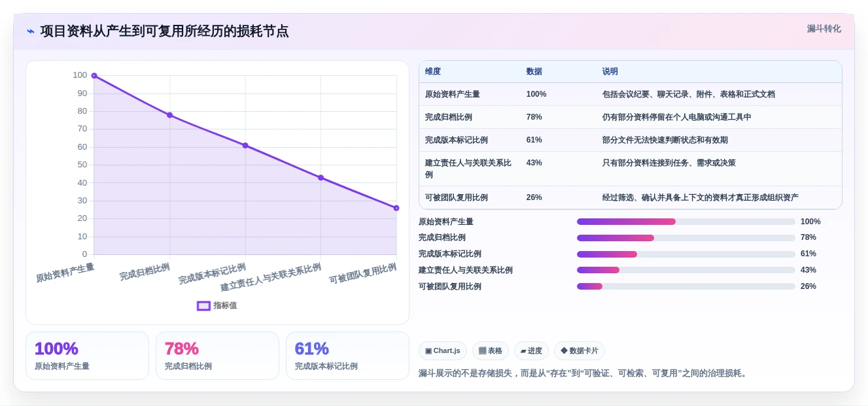The image size is (868, 406).
Task: Click the 维度 column header
Action: (433, 71)
